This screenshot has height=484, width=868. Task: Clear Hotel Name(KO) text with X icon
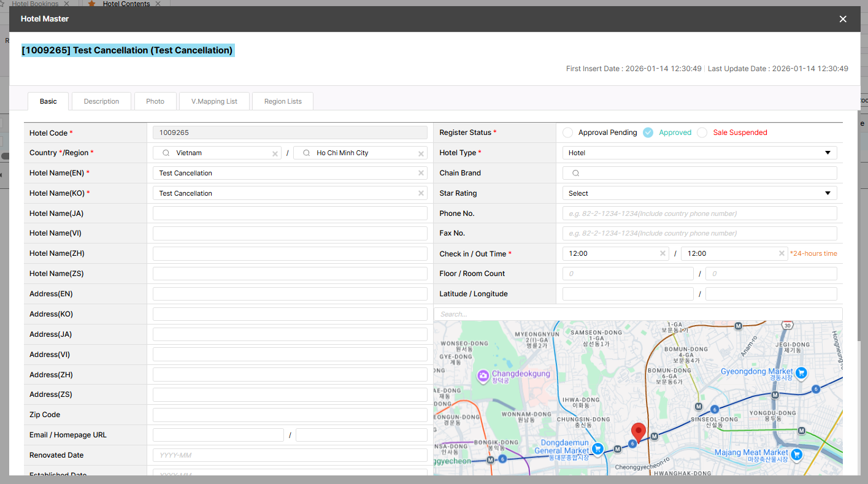[421, 193]
